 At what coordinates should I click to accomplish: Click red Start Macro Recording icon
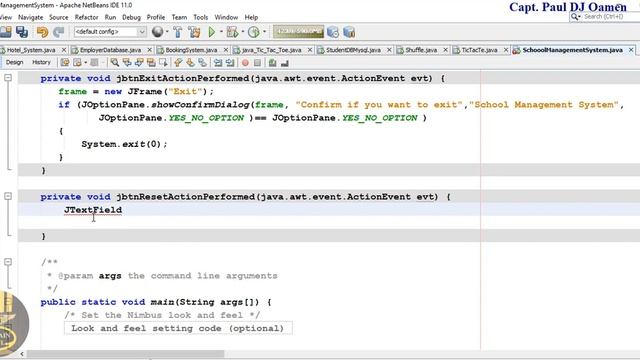pyautogui.click(x=245, y=63)
